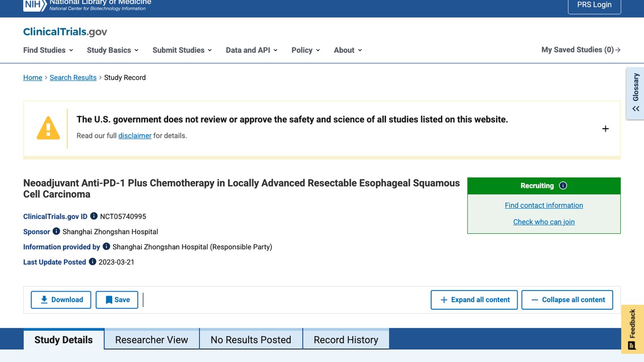Screen dimensions: 644x362
Task: Click info icon beside Sponsor label
Action: coord(56,231)
